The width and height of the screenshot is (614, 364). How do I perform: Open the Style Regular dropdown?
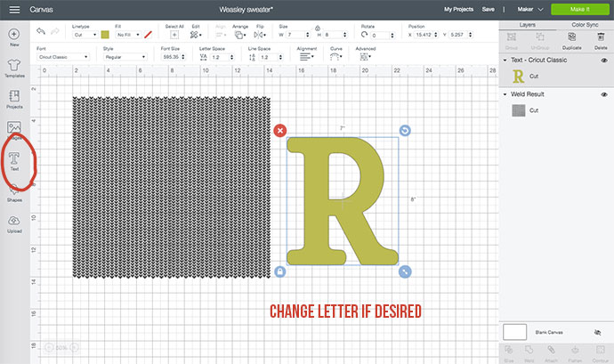tap(125, 57)
